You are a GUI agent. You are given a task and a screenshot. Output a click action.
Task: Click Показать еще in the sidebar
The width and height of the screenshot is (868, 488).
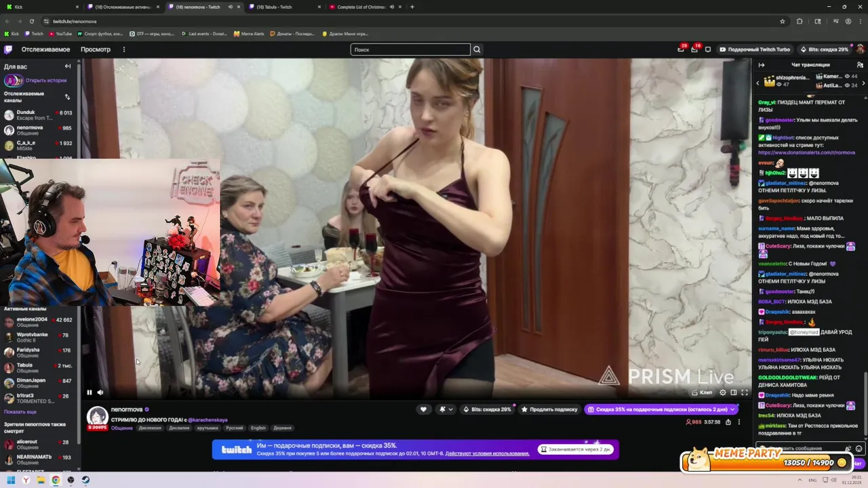[20, 411]
